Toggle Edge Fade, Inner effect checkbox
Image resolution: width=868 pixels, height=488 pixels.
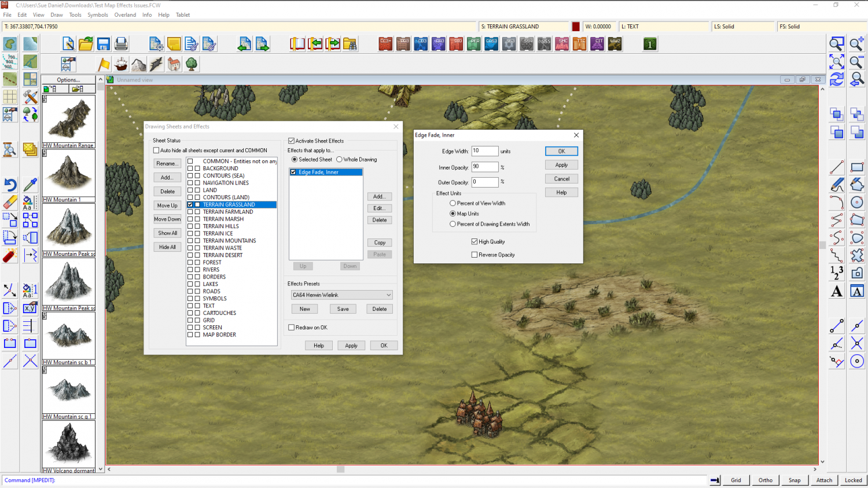pyautogui.click(x=293, y=172)
